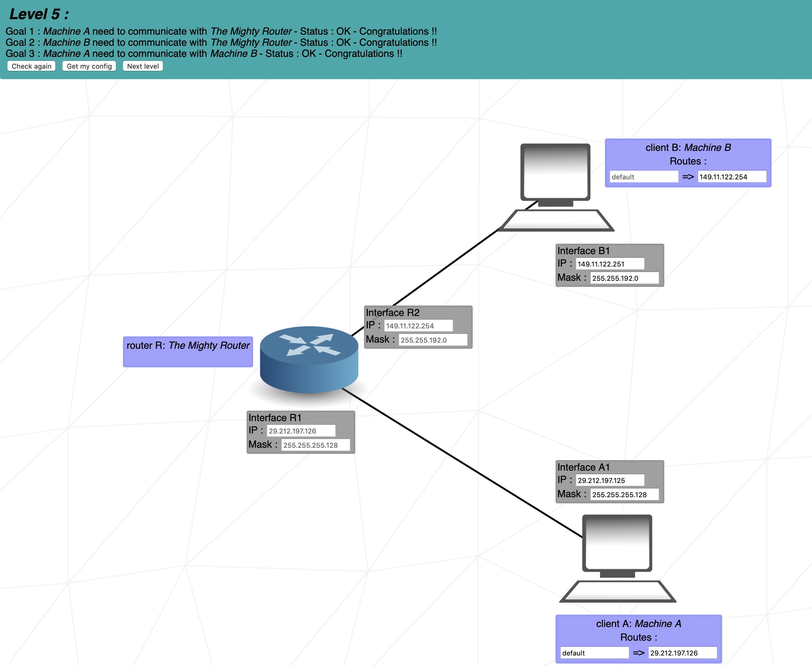Click the client B Machine B header

pos(688,148)
